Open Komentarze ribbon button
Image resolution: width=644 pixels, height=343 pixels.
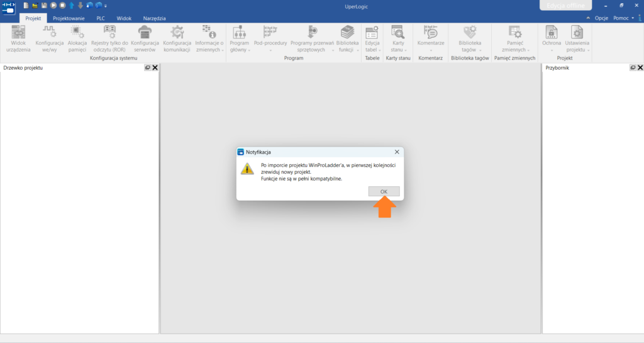(x=430, y=39)
